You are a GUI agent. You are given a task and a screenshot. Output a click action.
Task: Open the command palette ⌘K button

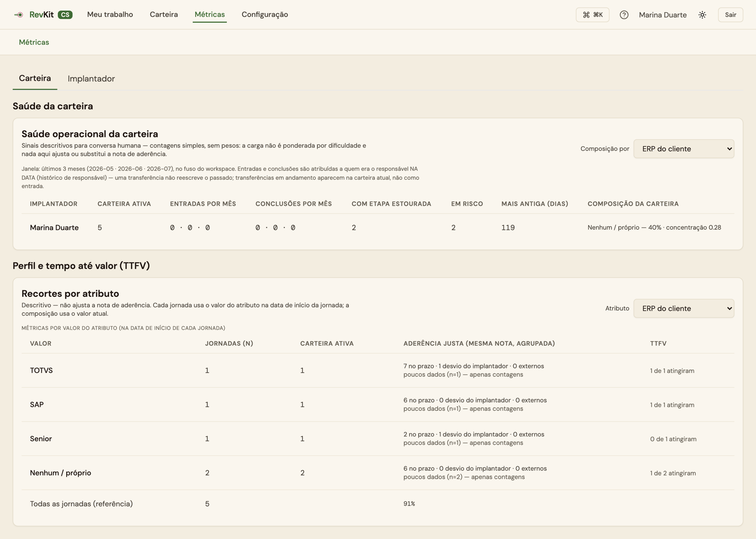click(593, 15)
